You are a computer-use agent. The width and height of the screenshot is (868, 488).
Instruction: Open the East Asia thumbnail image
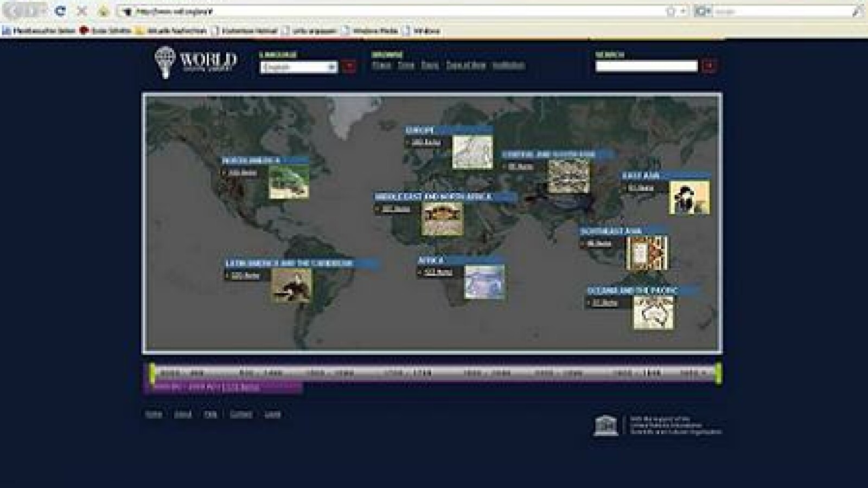pos(689,197)
